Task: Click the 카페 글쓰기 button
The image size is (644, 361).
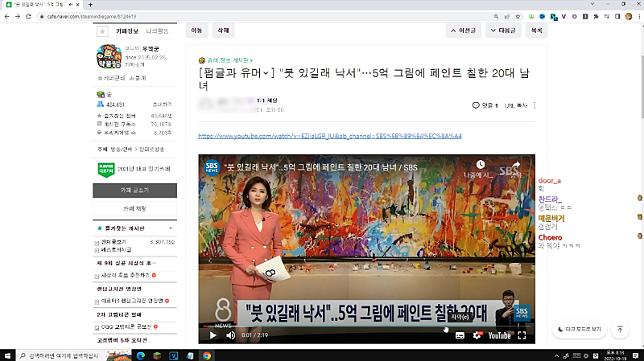Action: point(135,191)
